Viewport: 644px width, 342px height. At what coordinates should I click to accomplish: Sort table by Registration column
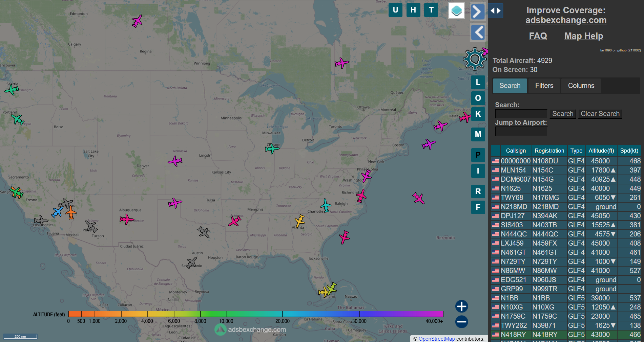coord(549,151)
